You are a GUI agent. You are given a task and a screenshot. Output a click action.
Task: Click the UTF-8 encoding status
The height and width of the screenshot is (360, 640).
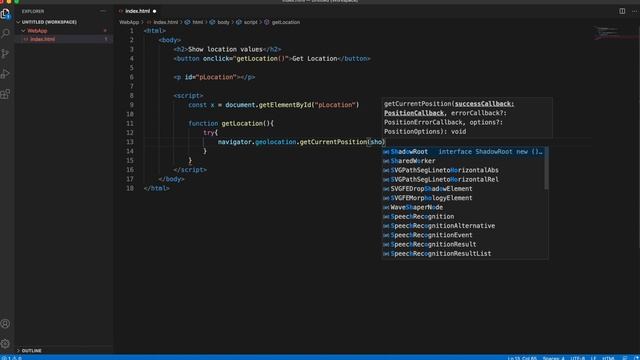click(x=578, y=358)
